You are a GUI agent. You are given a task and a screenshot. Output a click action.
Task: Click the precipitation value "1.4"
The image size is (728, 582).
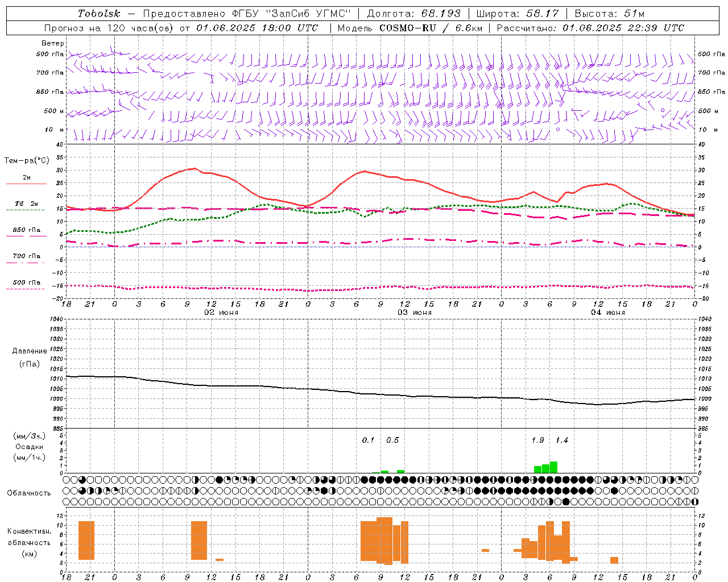562,440
